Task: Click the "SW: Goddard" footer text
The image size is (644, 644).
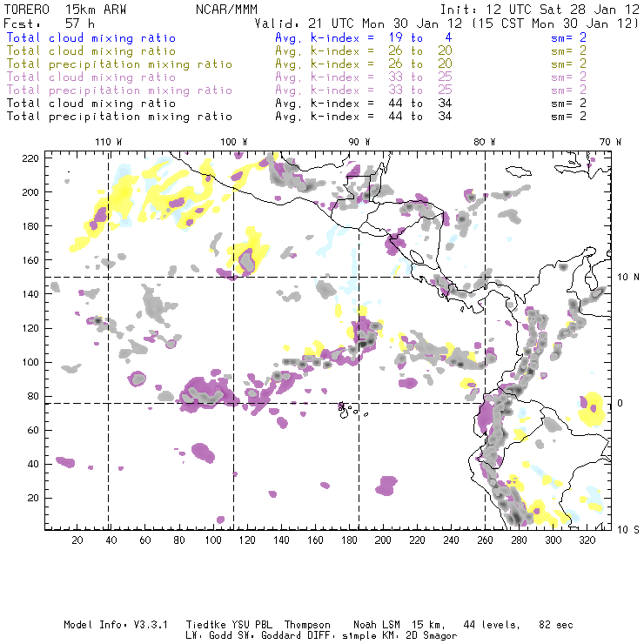Action: coord(270,636)
